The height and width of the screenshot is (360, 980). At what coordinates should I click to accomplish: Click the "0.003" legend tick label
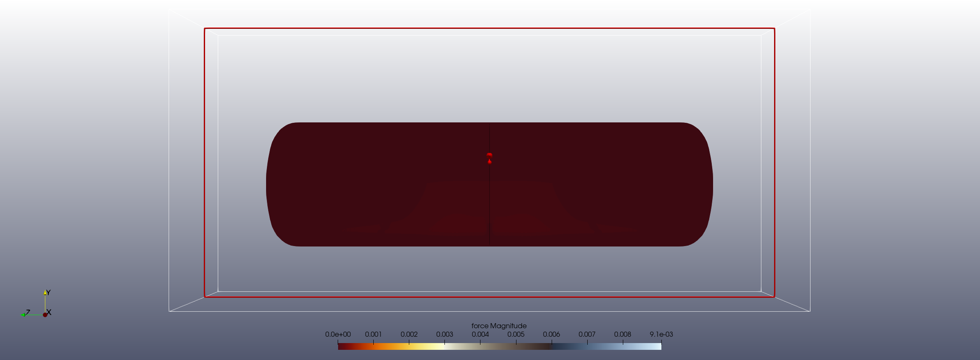(x=444, y=334)
